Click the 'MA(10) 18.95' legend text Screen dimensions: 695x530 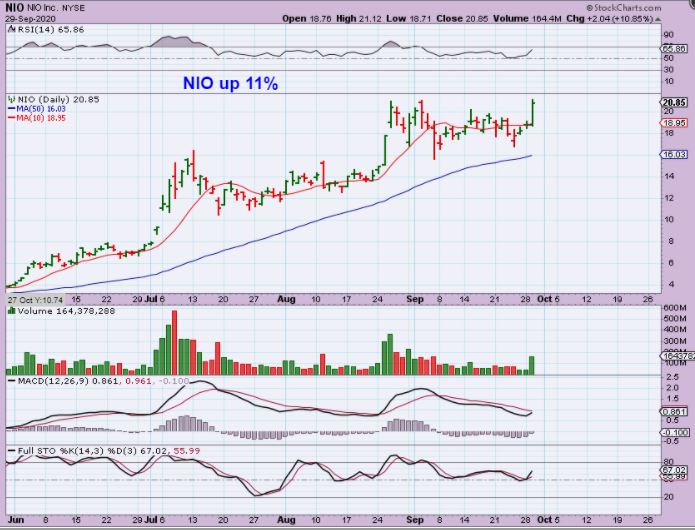(x=41, y=118)
